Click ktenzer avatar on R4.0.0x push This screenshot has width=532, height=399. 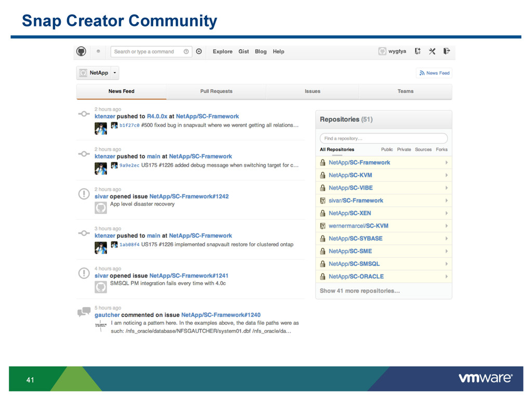point(100,129)
